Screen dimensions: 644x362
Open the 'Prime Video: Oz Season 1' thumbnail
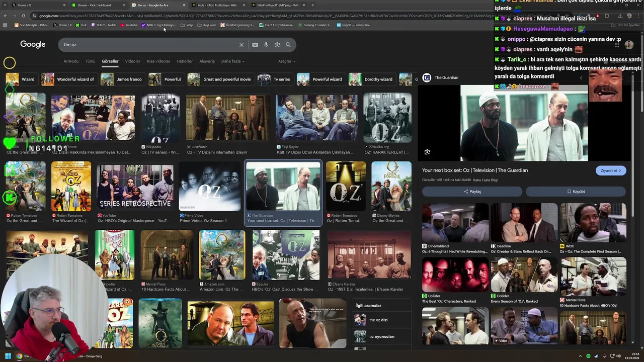tap(210, 186)
